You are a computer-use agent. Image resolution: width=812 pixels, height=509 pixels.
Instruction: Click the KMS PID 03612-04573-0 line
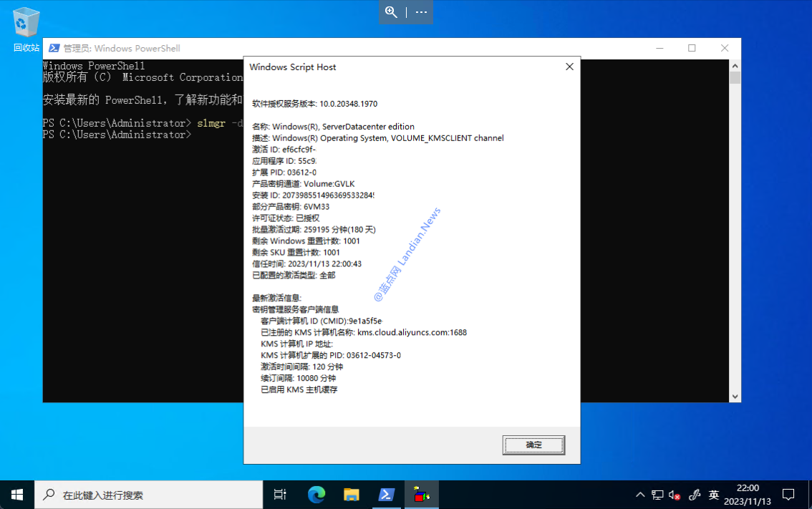(x=330, y=354)
